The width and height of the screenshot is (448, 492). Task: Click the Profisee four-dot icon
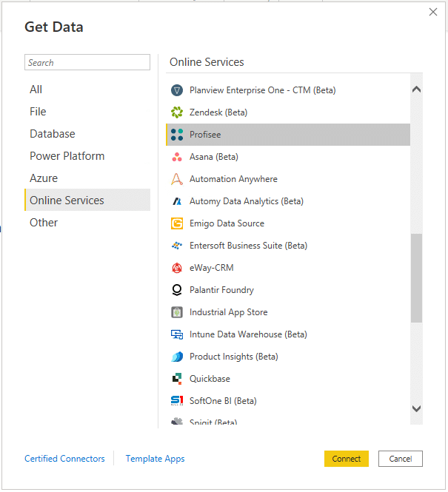click(177, 135)
